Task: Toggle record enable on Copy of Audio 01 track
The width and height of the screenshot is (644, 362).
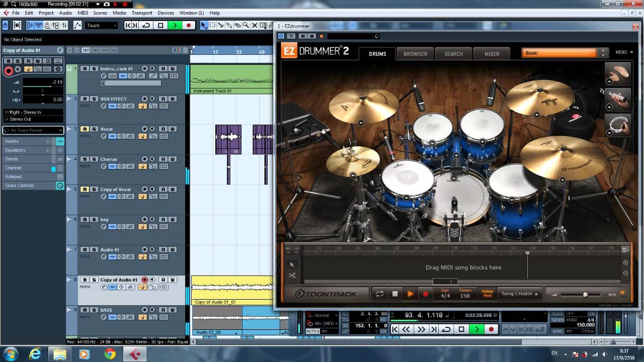Action: click(144, 280)
